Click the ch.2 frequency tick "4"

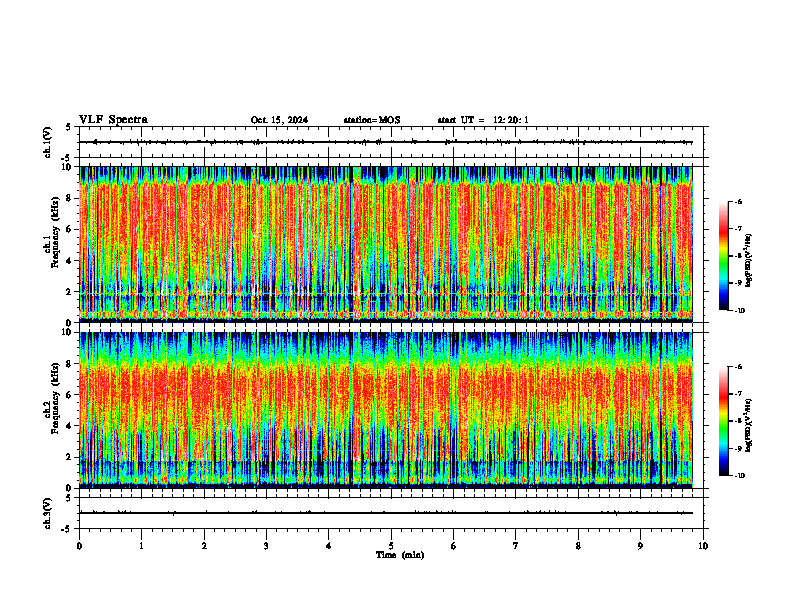pyautogui.click(x=70, y=426)
